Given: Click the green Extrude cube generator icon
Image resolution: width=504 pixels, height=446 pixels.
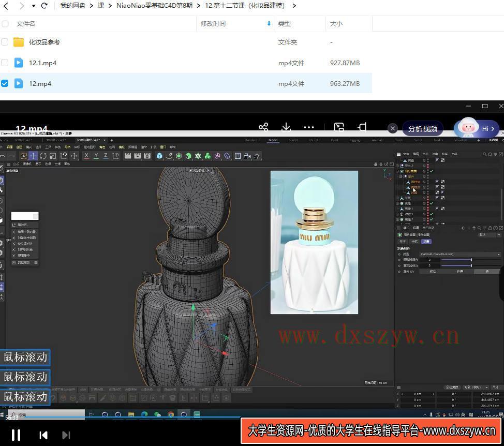Looking at the screenshot, I should coord(189,156).
